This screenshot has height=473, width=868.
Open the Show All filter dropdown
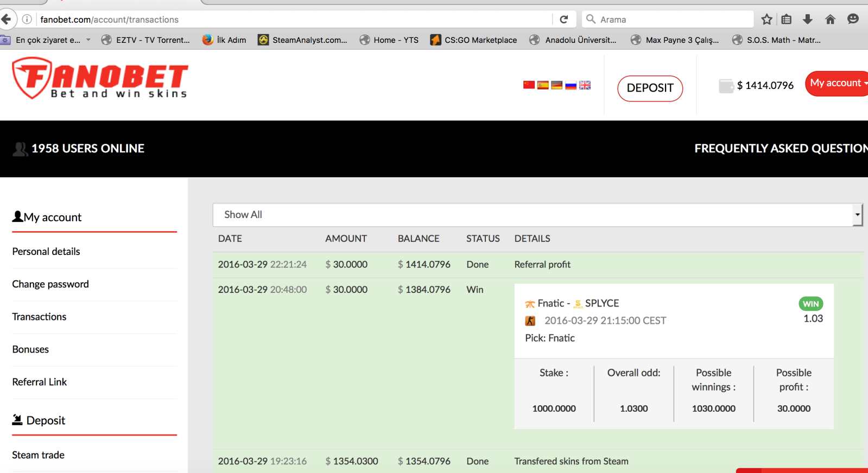[537, 215]
